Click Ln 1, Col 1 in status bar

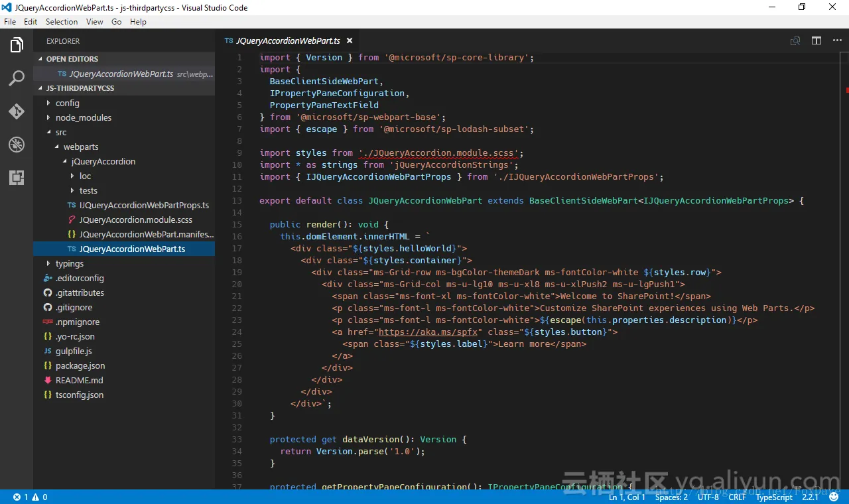coord(627,497)
